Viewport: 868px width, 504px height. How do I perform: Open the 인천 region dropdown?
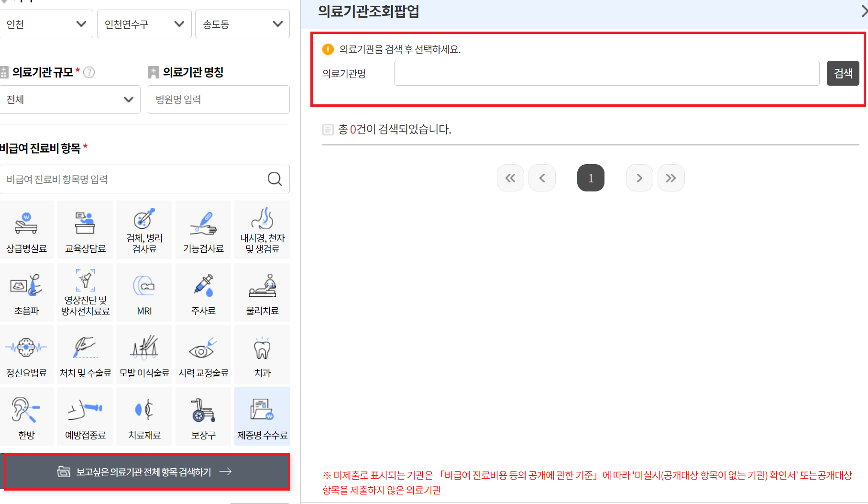pyautogui.click(x=46, y=24)
